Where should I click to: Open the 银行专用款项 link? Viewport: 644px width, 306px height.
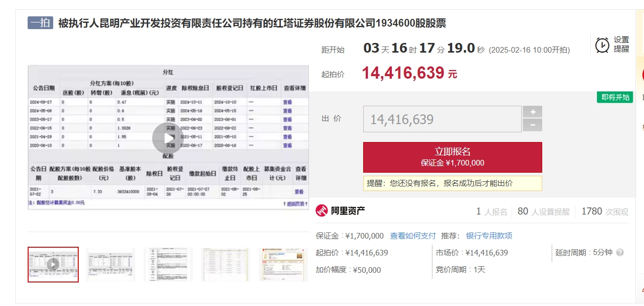489,236
